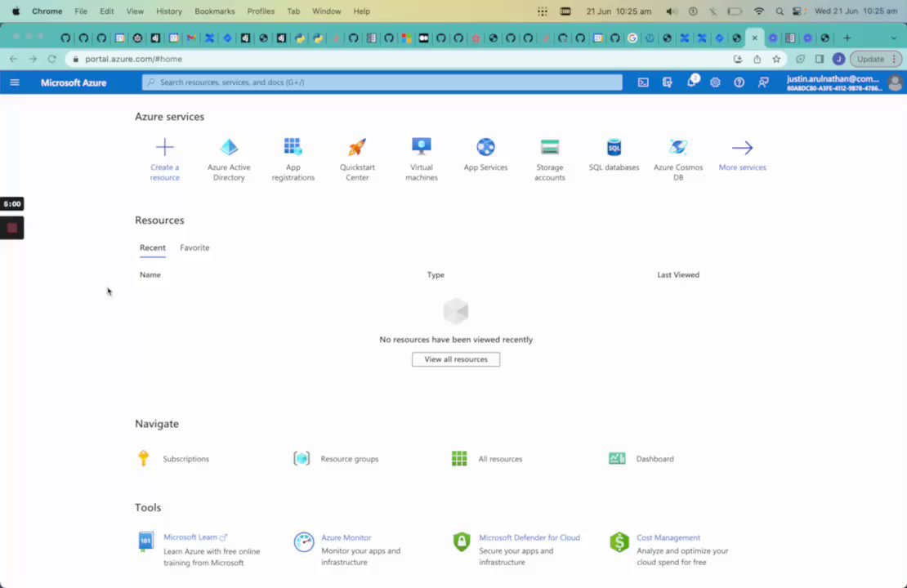Open the Help question mark icon
The image size is (907, 588).
tap(739, 82)
